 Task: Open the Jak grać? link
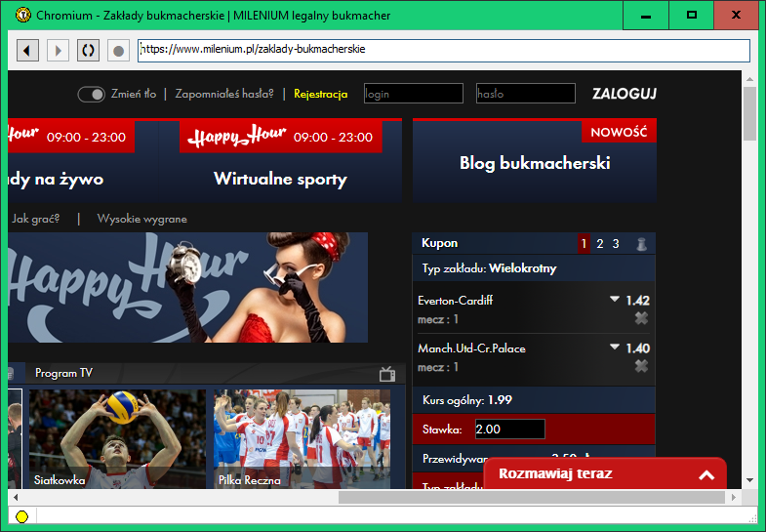point(35,219)
